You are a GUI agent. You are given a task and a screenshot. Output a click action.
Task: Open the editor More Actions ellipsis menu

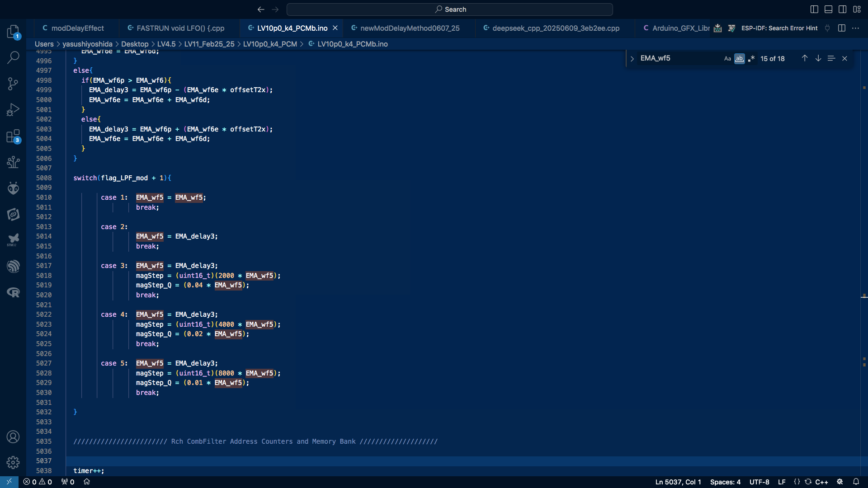point(855,28)
